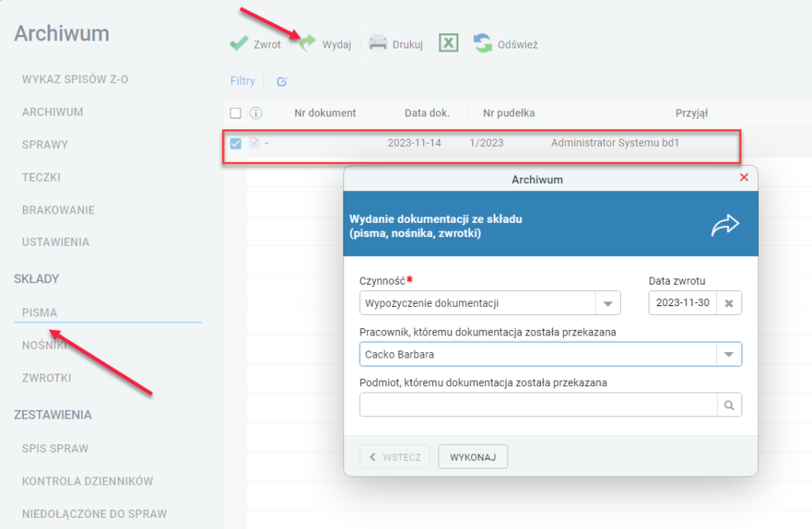Click the Wydaj green arrow icon
The height and width of the screenshot is (529, 812).
coord(308,43)
